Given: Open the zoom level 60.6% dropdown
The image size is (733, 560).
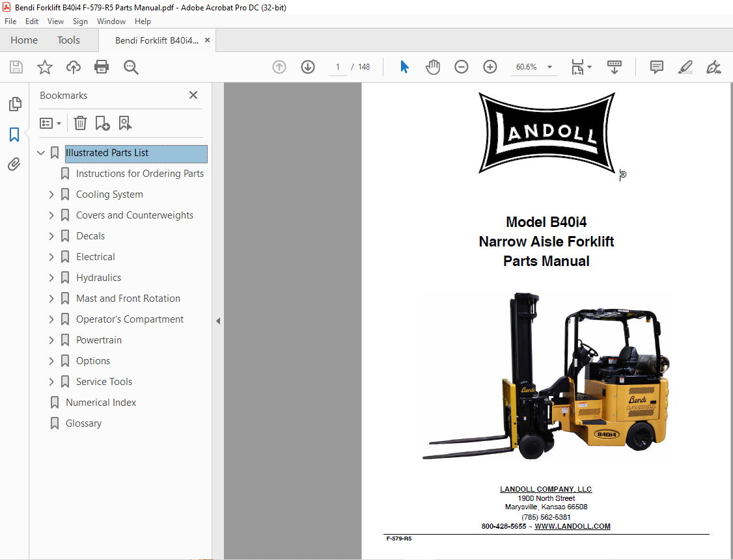Looking at the screenshot, I should click(x=549, y=67).
